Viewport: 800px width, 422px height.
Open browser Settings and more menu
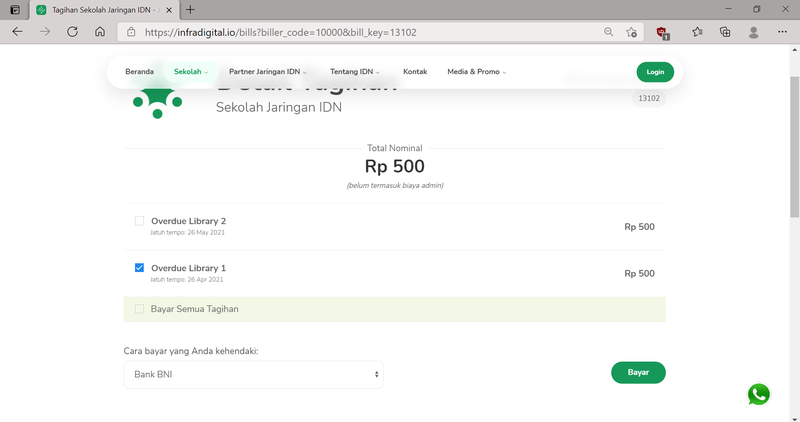tap(782, 32)
